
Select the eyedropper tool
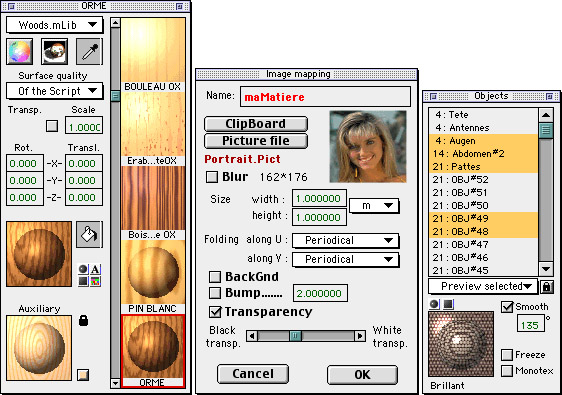pos(89,52)
